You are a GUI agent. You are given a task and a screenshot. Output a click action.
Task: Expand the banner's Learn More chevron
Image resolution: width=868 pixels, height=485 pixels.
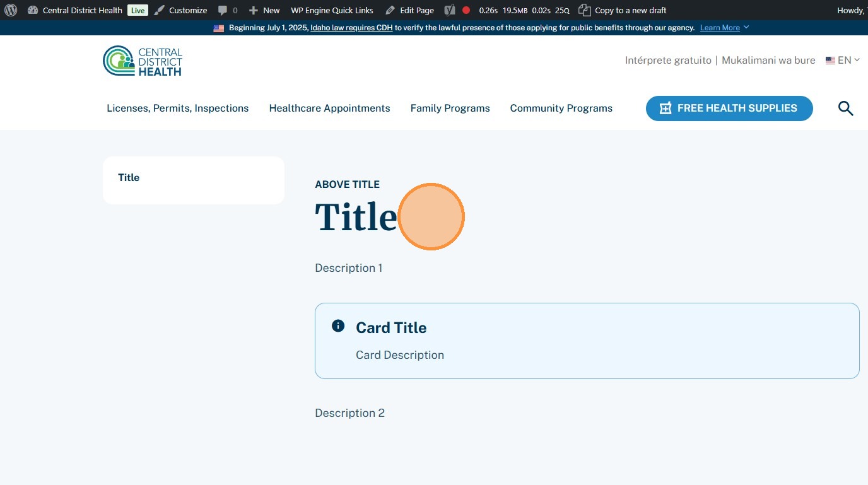pos(746,27)
